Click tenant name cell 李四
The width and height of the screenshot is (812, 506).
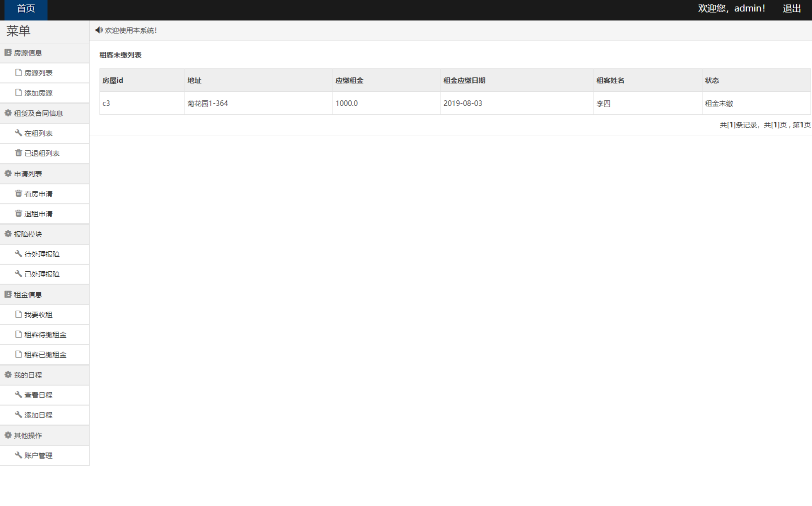click(648, 103)
